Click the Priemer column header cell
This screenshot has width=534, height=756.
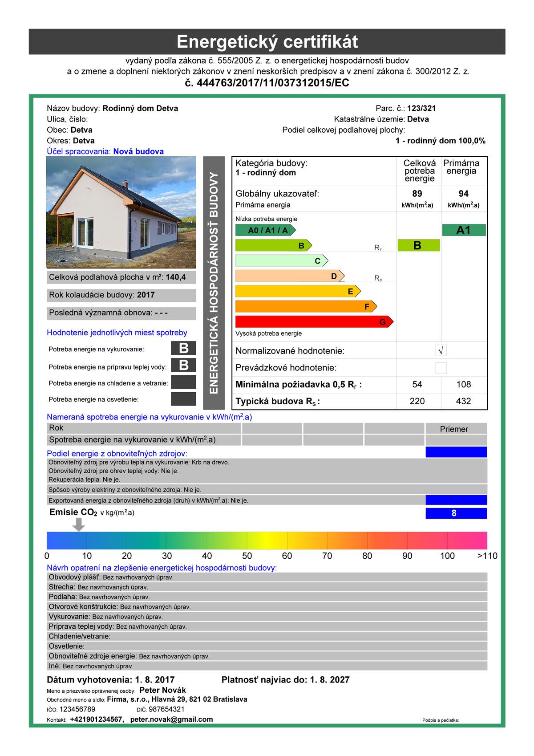point(456,429)
